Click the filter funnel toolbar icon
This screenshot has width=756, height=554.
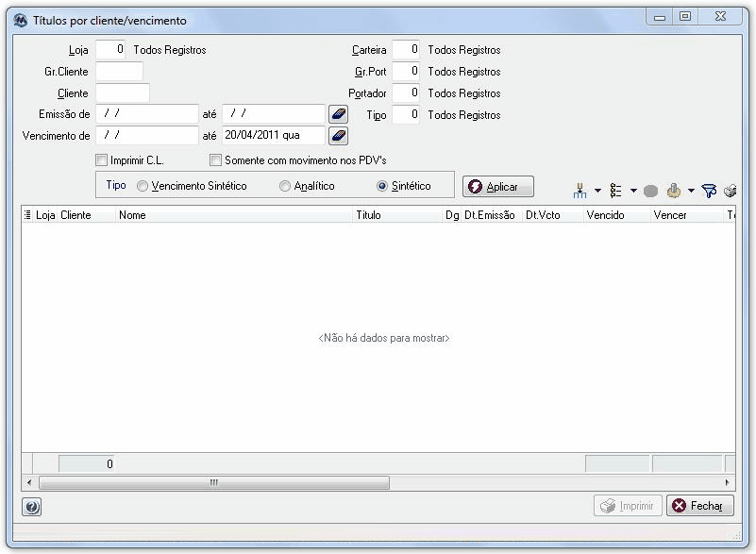click(x=709, y=191)
